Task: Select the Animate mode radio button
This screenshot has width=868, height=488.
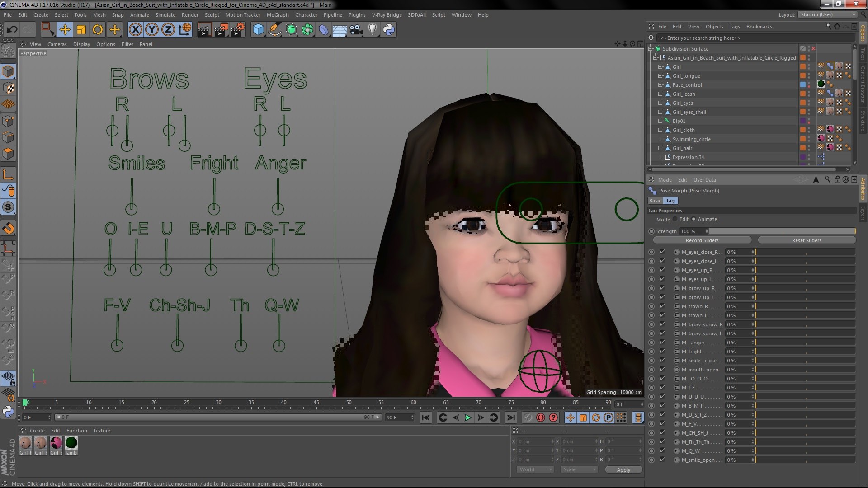Action: click(693, 219)
